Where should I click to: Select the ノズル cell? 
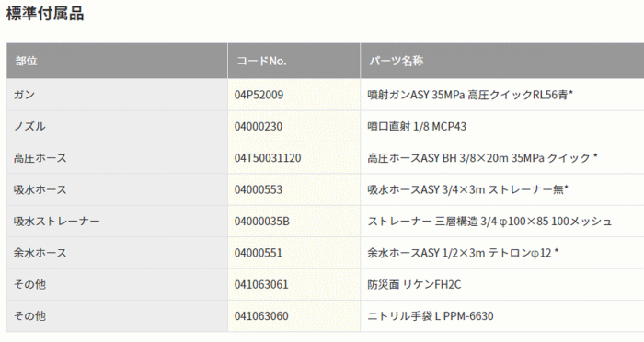click(x=117, y=127)
